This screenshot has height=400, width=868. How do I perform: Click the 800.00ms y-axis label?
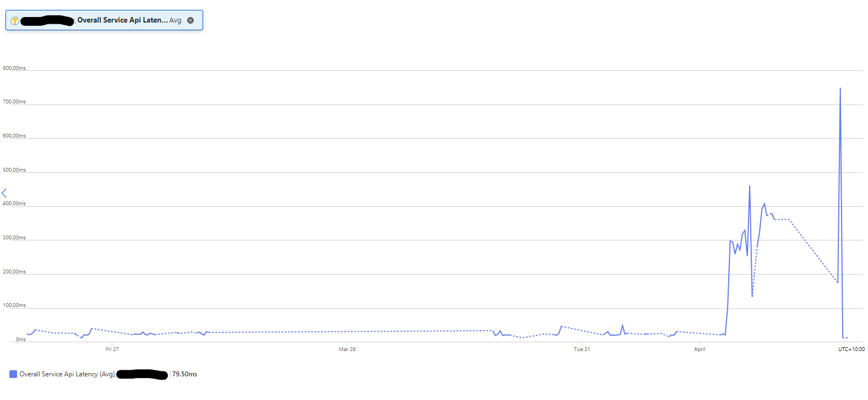14,68
